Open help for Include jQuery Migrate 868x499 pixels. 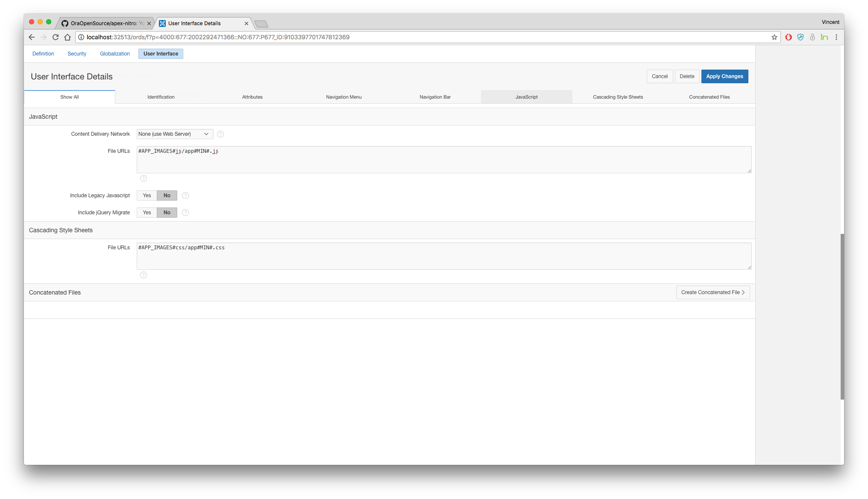[x=185, y=213]
